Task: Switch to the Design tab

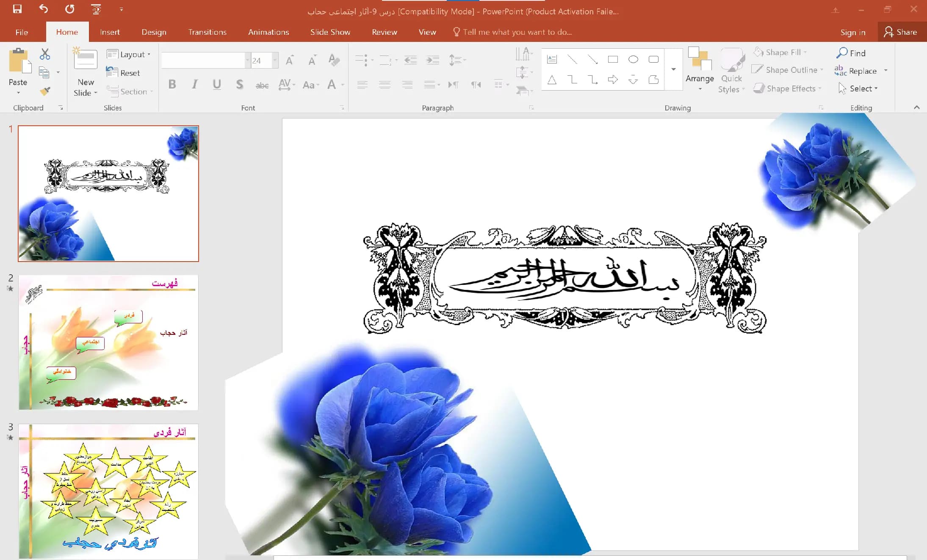Action: 154,32
